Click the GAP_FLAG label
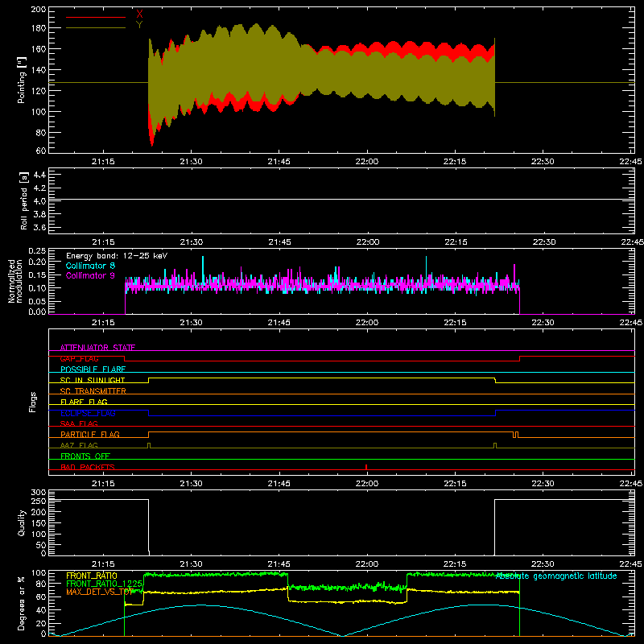 79,358
